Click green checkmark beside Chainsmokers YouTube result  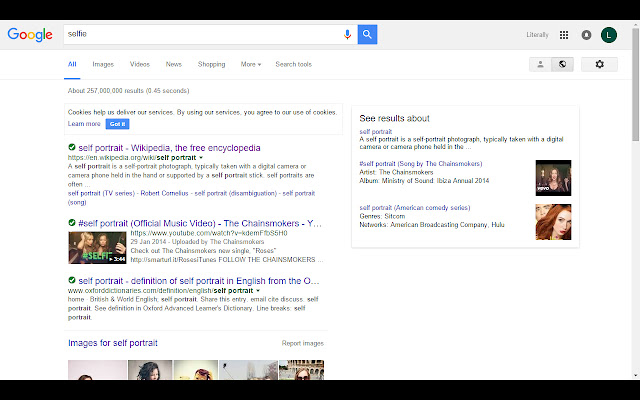tap(72, 222)
